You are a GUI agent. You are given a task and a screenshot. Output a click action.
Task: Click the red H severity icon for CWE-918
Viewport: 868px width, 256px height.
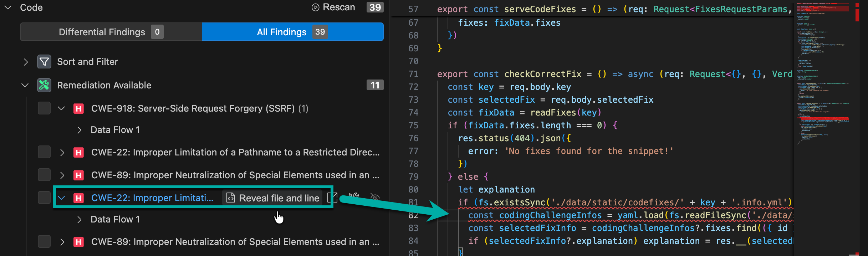[x=78, y=109]
